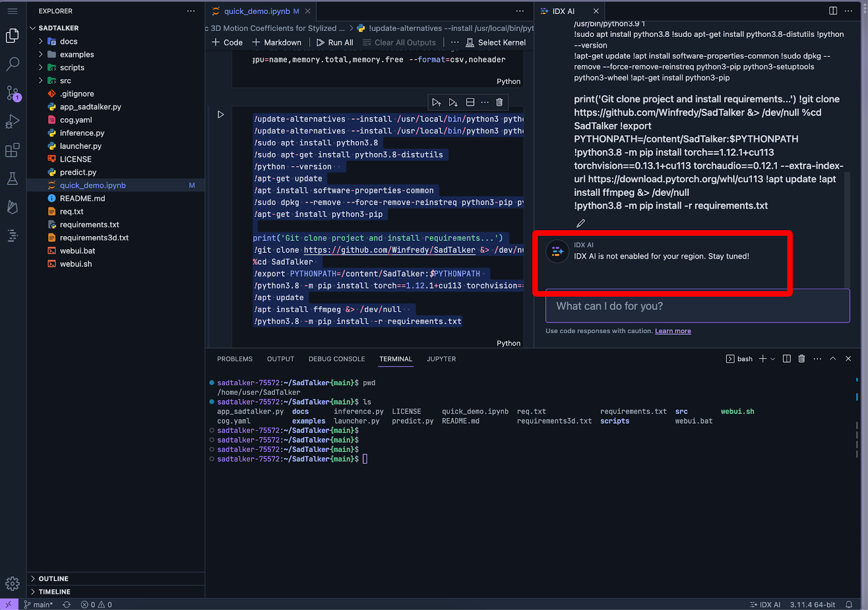Image resolution: width=868 pixels, height=610 pixels.
Task: Click IDX AI status bar item
Action: pyautogui.click(x=765, y=605)
